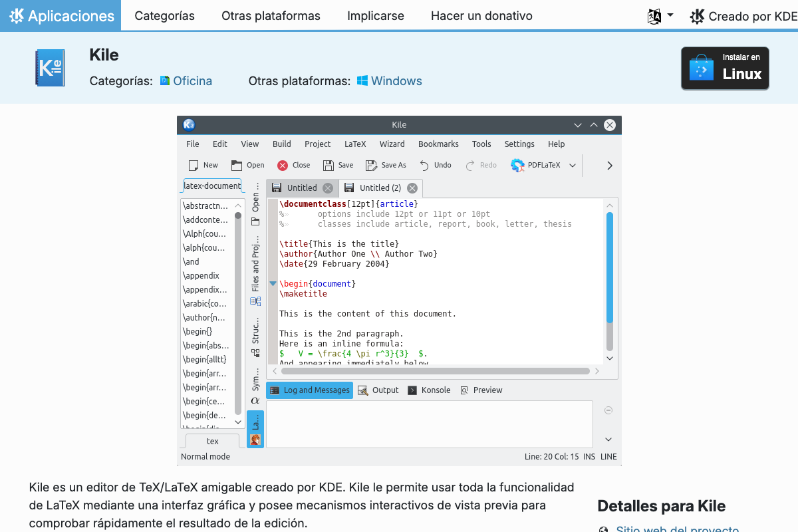Click the language translation icon in navbar
Image resolution: width=798 pixels, height=532 pixels.
654,16
